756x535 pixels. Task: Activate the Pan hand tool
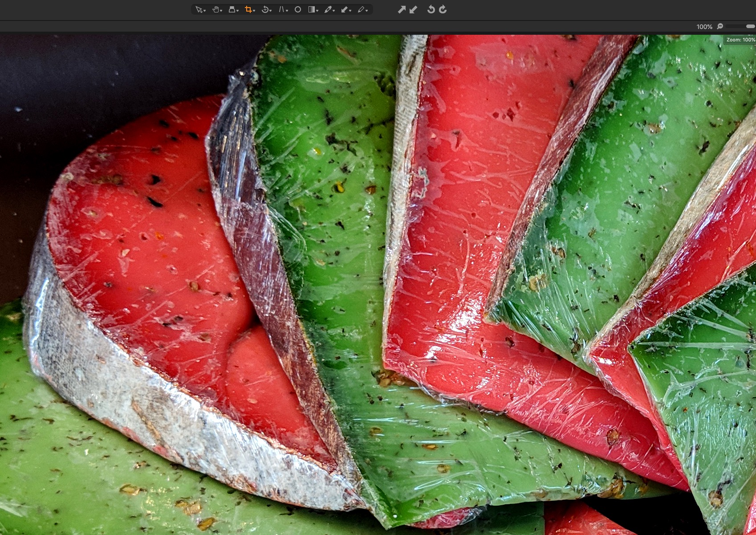click(216, 9)
